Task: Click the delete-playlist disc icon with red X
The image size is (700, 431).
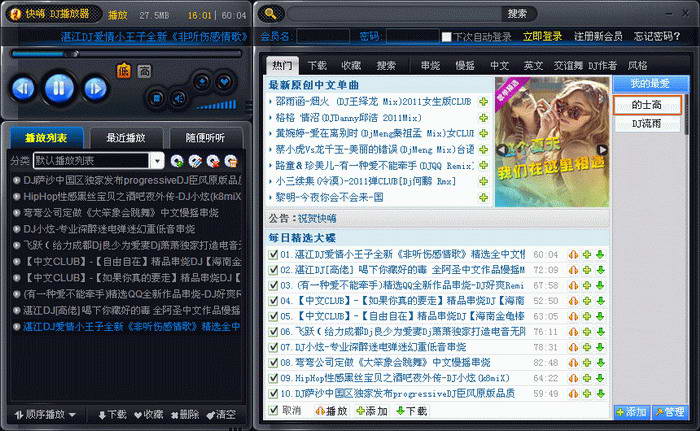Action: [212, 161]
